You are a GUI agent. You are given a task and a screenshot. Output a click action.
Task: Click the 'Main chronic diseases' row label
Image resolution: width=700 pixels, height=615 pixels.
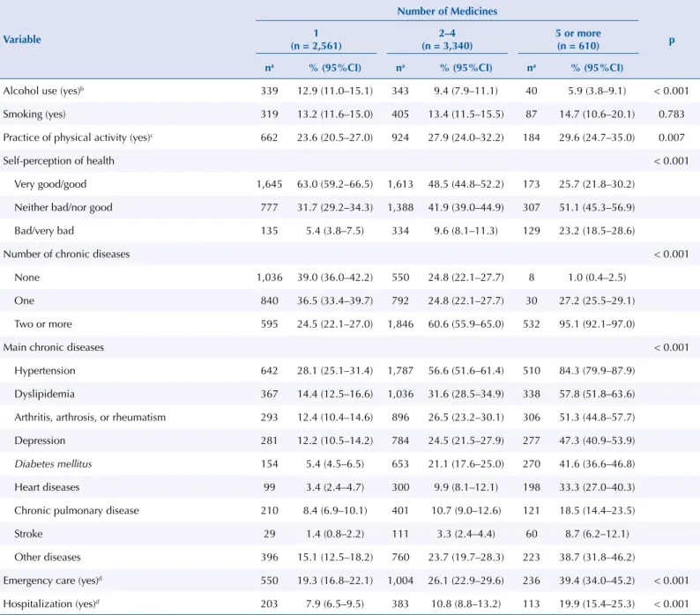(x=53, y=347)
